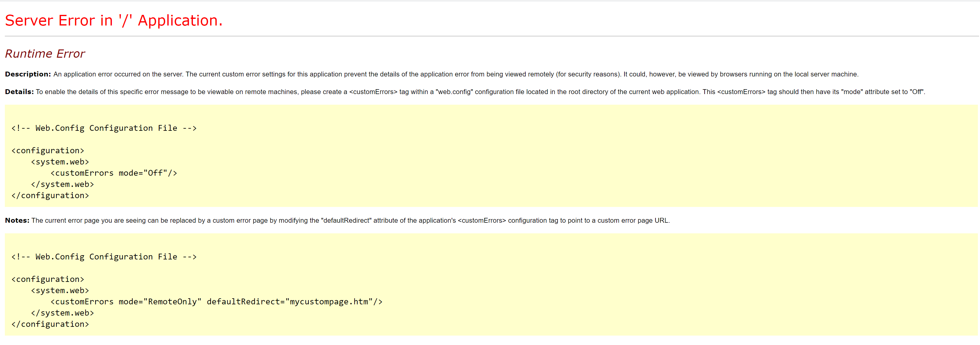
Task: Click 'local server machine' text in Description
Action: (826, 74)
